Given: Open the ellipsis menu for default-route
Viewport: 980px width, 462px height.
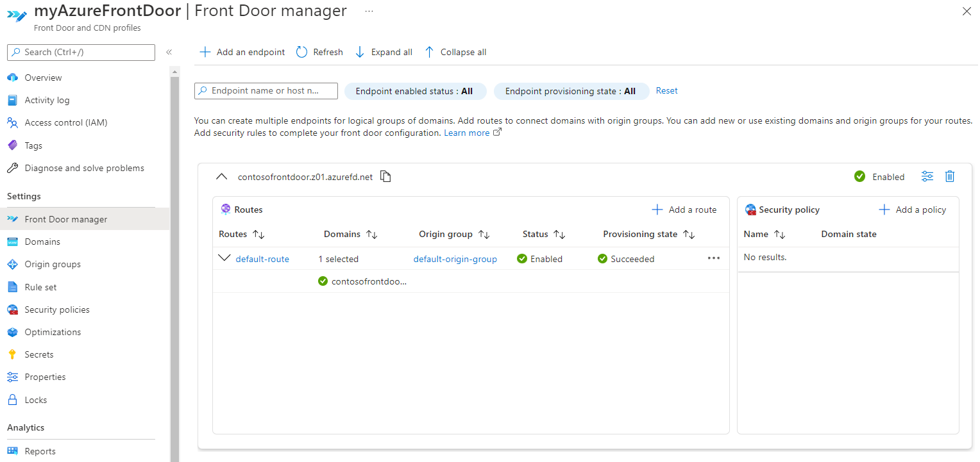Looking at the screenshot, I should click(x=713, y=258).
